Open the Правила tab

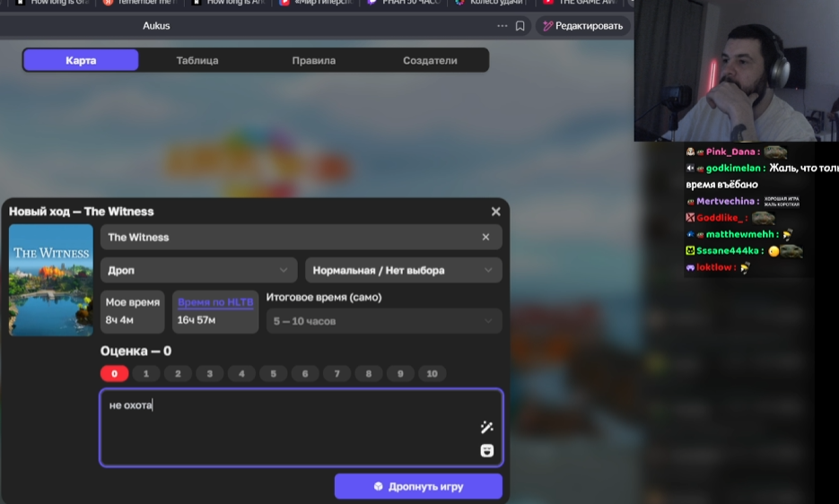click(x=313, y=60)
